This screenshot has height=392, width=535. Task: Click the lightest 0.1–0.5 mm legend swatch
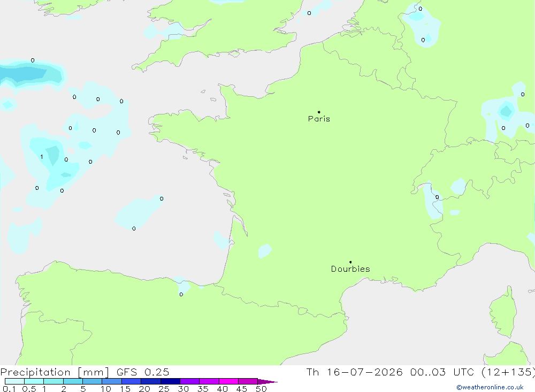point(14,381)
